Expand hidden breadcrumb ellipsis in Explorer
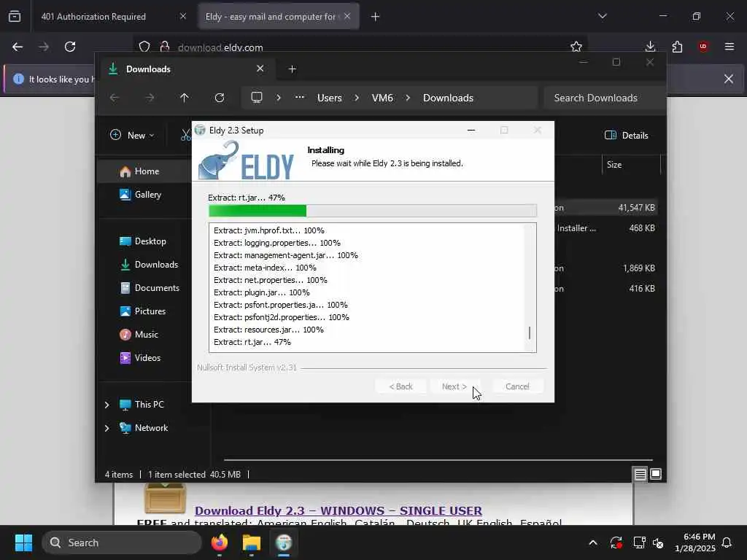The height and width of the screenshot is (560, 747). pyautogui.click(x=299, y=97)
